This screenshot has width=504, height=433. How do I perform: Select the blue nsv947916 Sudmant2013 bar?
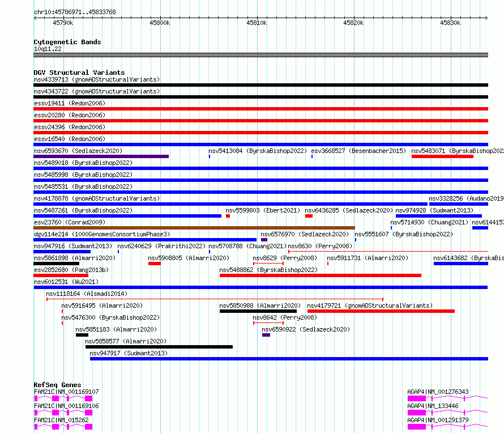click(x=62, y=252)
